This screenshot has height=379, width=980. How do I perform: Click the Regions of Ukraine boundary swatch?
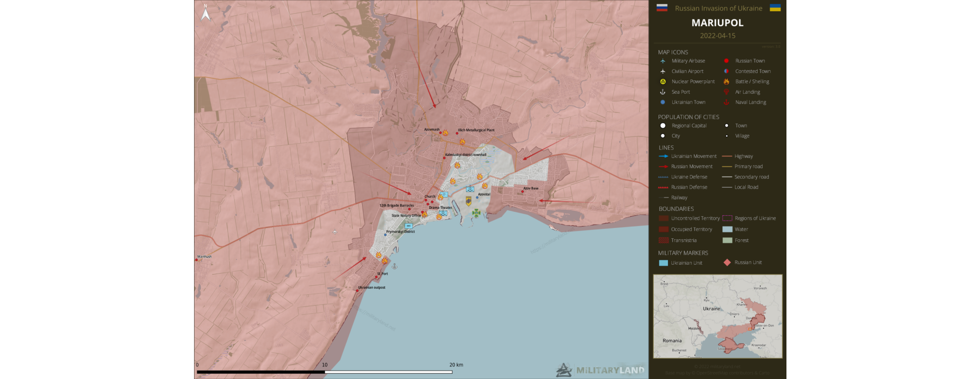click(727, 218)
